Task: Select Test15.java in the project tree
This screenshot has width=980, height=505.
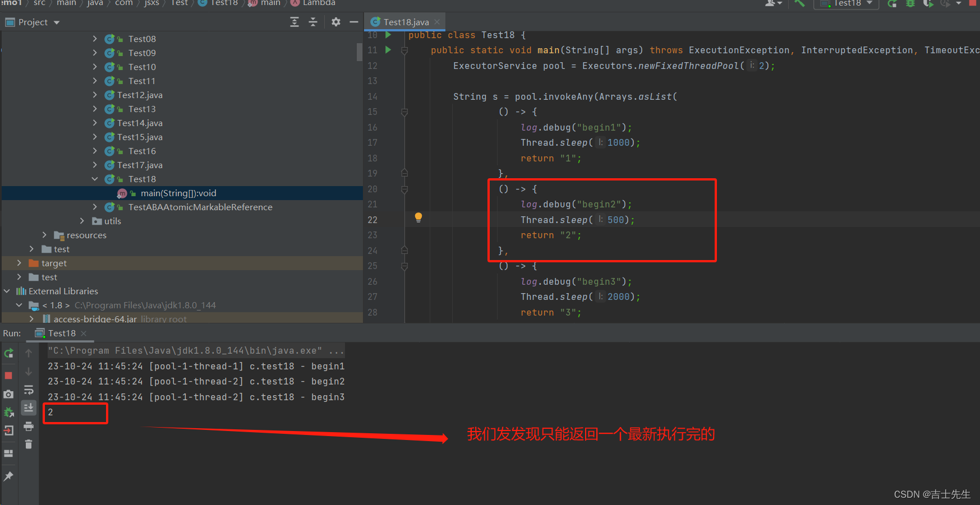Action: 140,137
